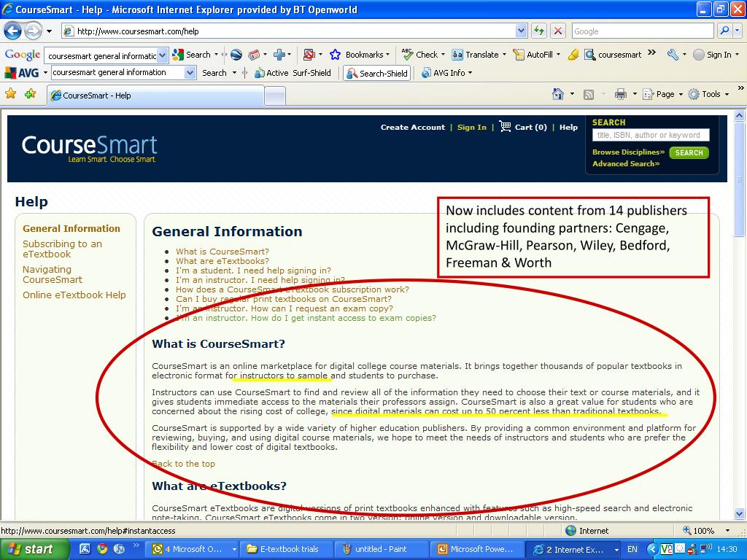The width and height of the screenshot is (747, 560).
Task: Click the Back to the top link
Action: coord(183,464)
